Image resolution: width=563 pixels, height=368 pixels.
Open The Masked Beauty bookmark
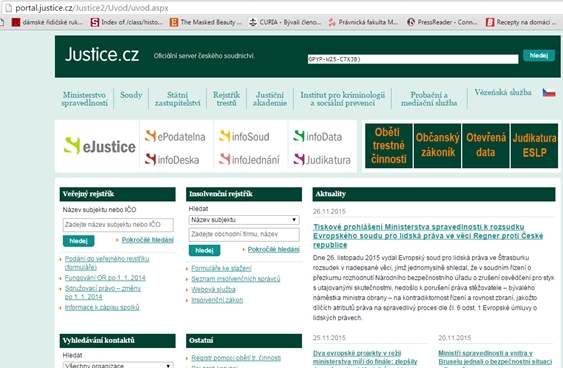coord(206,22)
